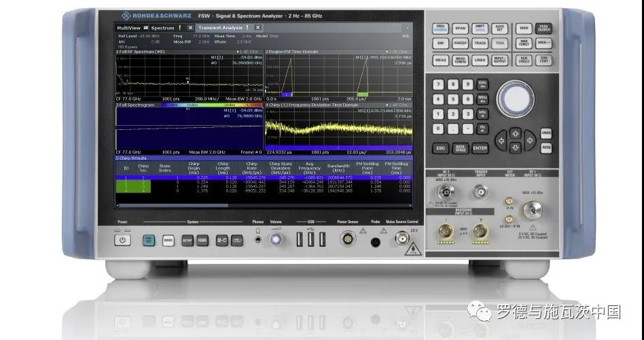Viewport: 644px width, 340px height.
Task: Click the Transient Analysis warning exclamation icon
Action: coord(247,28)
